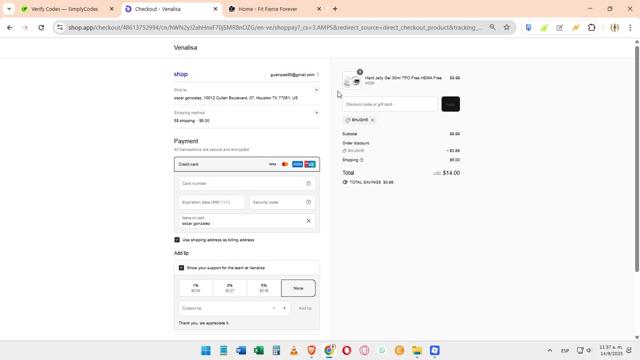Click the Card number field
The height and width of the screenshot is (360, 640).
[x=247, y=184]
